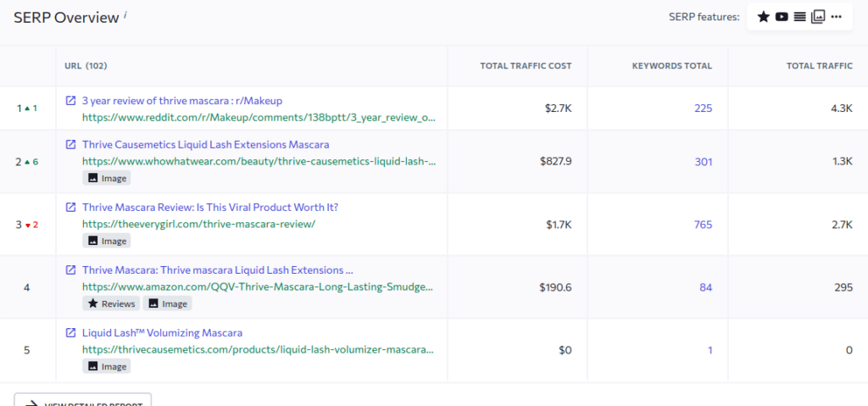The image size is (868, 406).
Task: Click the list lines SERP feature icon
Action: click(799, 17)
